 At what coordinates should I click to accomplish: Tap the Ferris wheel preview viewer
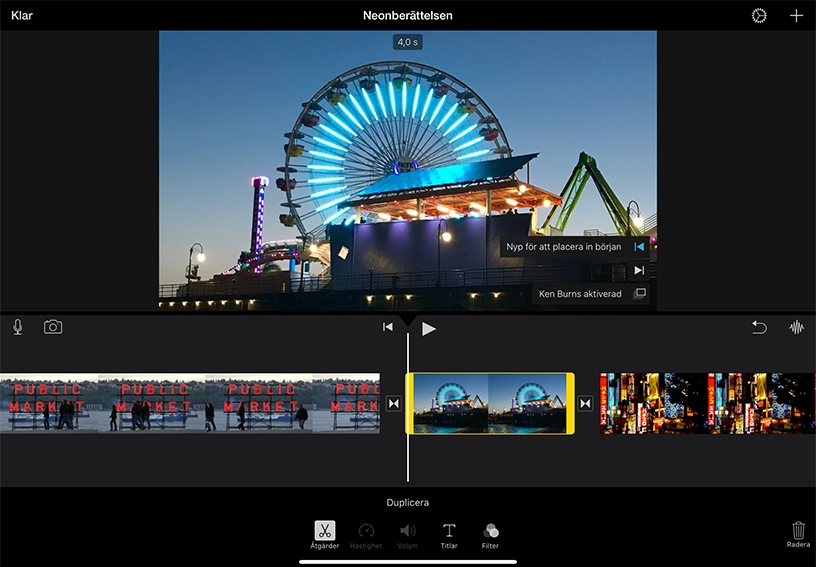tap(407, 171)
